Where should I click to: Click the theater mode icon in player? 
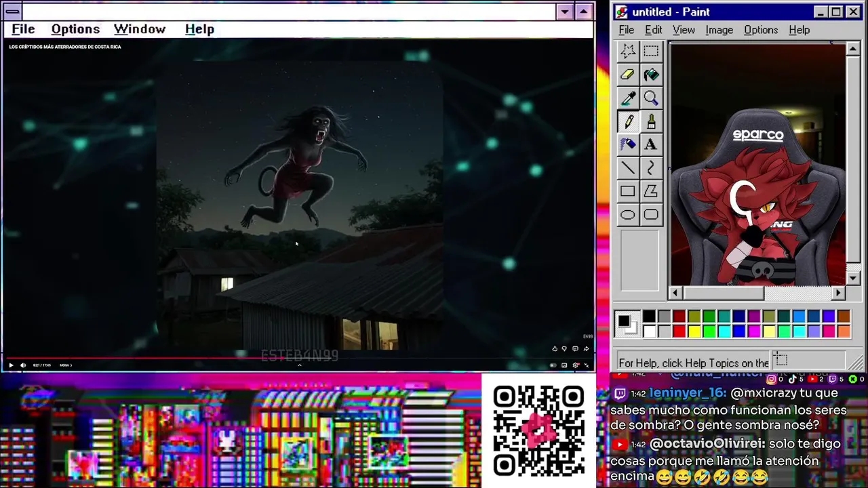(x=564, y=365)
